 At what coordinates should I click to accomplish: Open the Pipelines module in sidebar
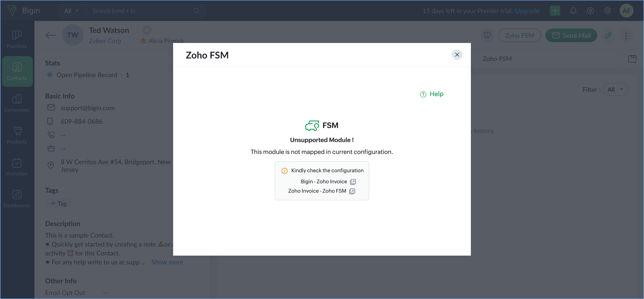pyautogui.click(x=17, y=39)
